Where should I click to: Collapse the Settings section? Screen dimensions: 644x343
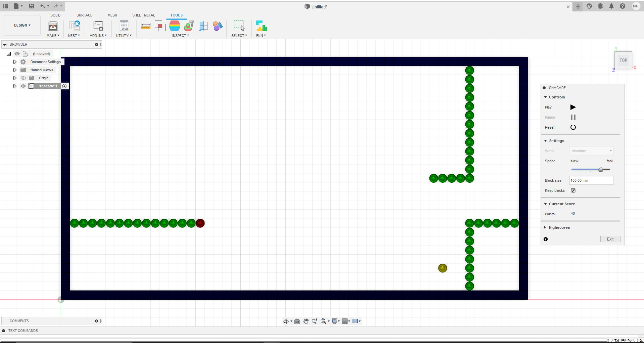546,141
